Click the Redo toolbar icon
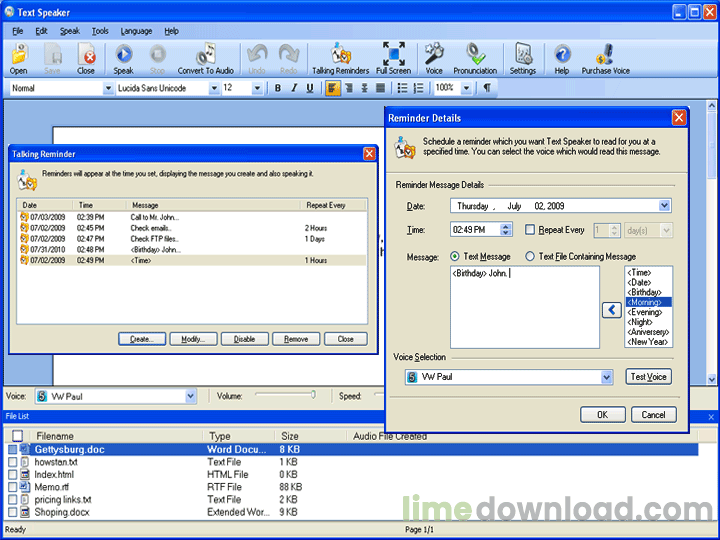The image size is (720, 540). [288, 58]
